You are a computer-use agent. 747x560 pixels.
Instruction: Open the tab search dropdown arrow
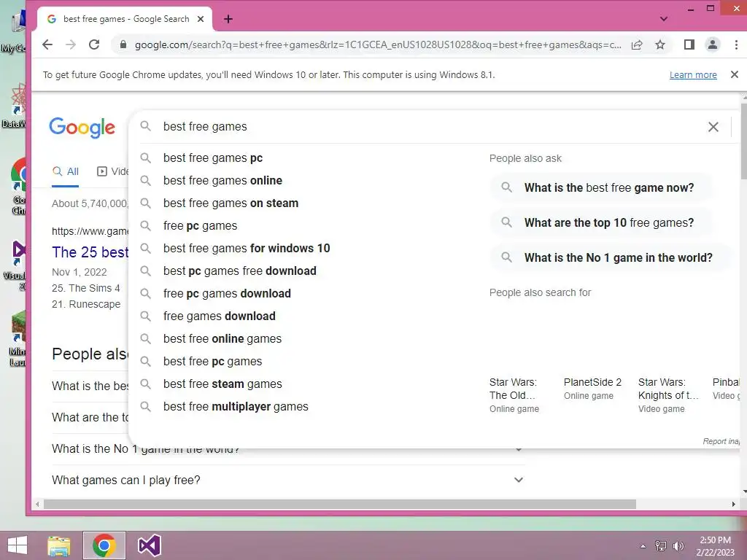(664, 19)
